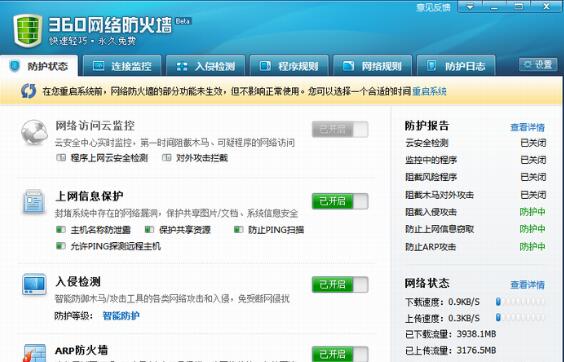Click 监控中的程序 已关闭 status
The height and width of the screenshot is (362, 564).
click(533, 160)
